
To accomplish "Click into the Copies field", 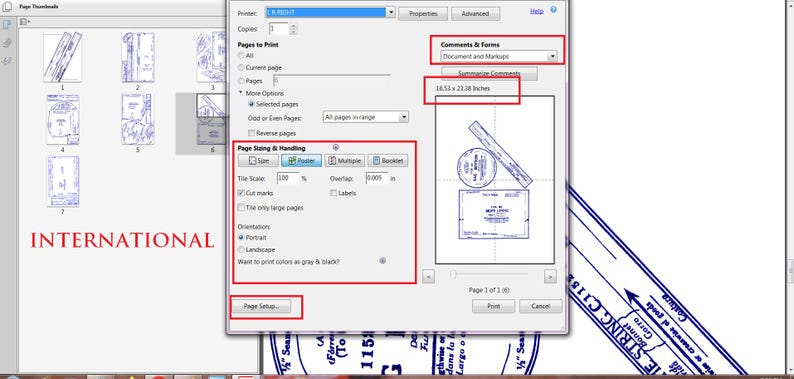I will [280, 29].
